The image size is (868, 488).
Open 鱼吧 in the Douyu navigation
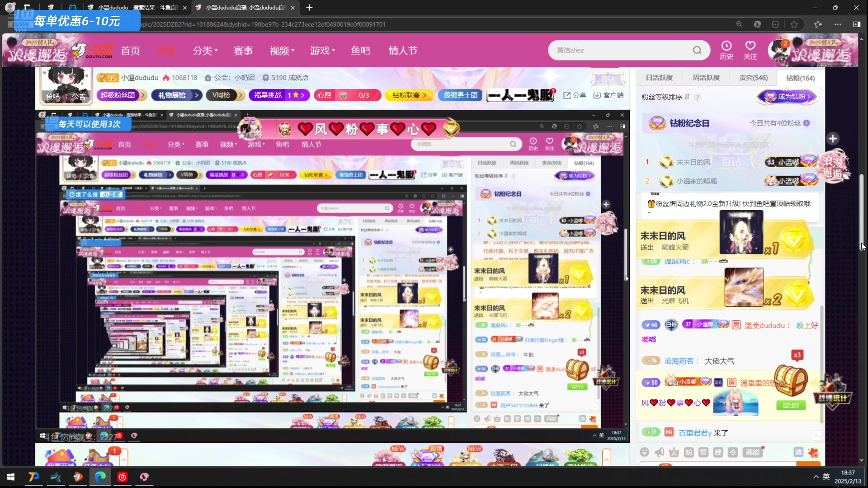361,51
